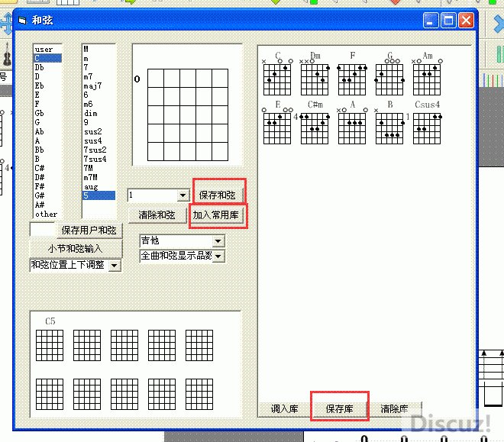Select root note 'Ab' in list

(x=47, y=131)
